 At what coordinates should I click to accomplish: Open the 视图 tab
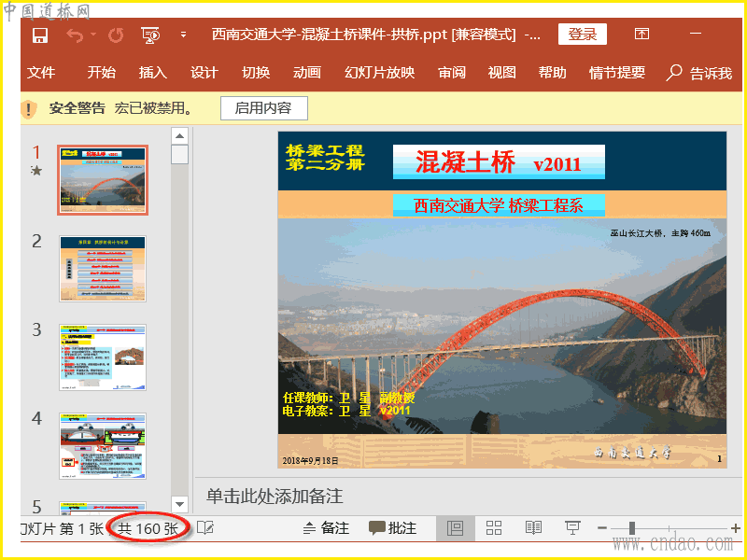502,73
